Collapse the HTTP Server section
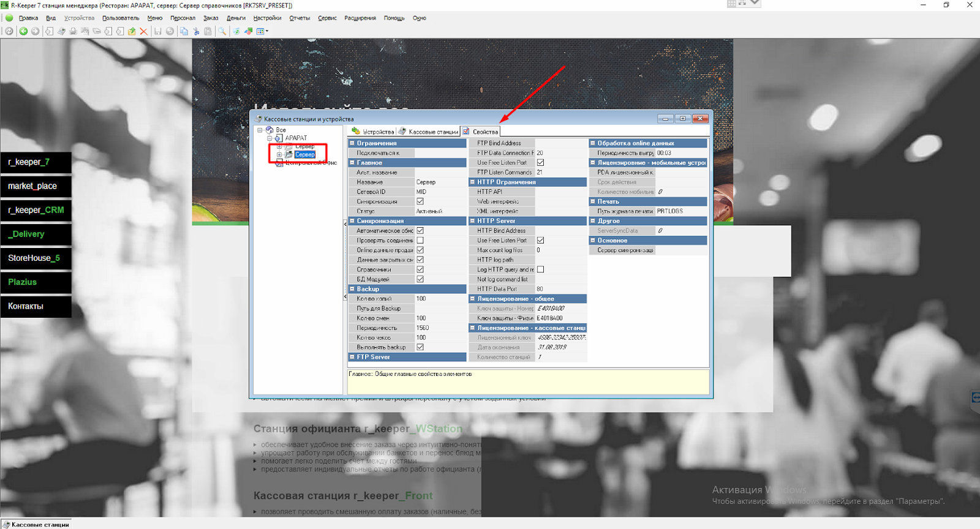 472,221
